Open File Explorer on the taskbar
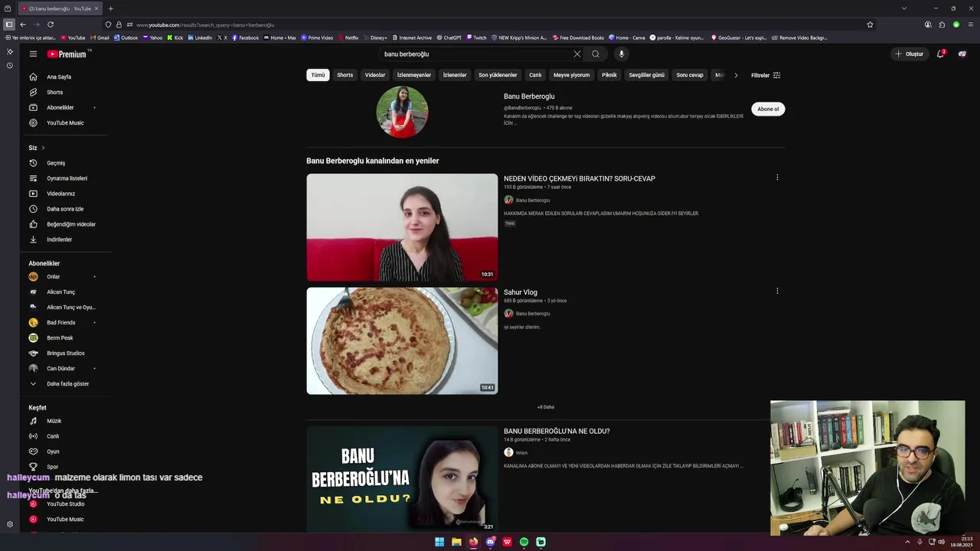Screen dimensions: 980x551 pyautogui.click(x=456, y=542)
